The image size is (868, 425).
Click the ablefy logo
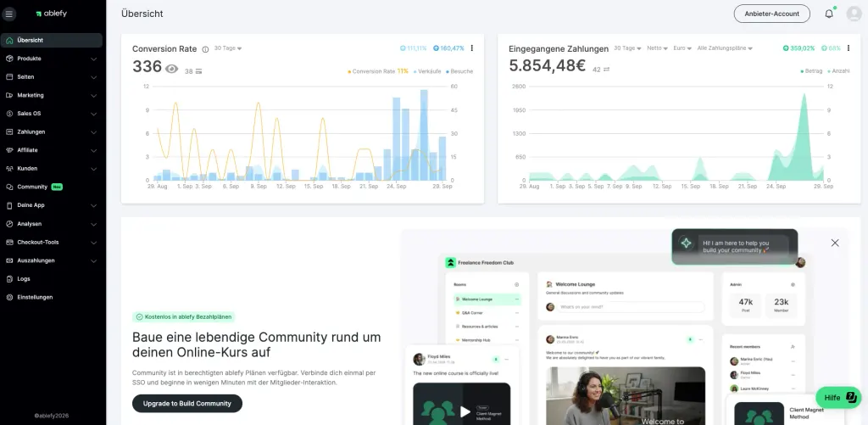[x=52, y=14]
